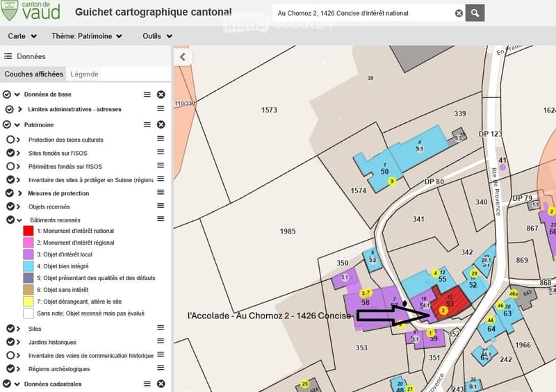Open the options for Régions archéologiques
This screenshot has height=392, width=556.
pos(161,368)
